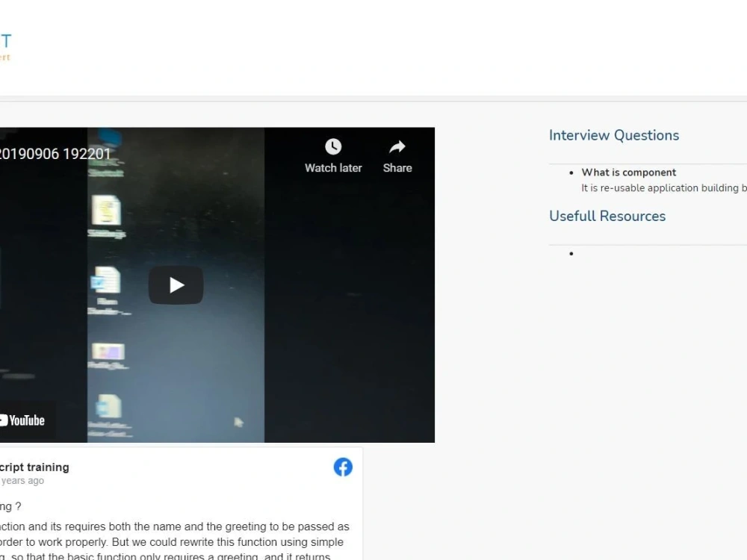The height and width of the screenshot is (560, 747).
Task: Click the Share arrow icon
Action: pos(397,146)
